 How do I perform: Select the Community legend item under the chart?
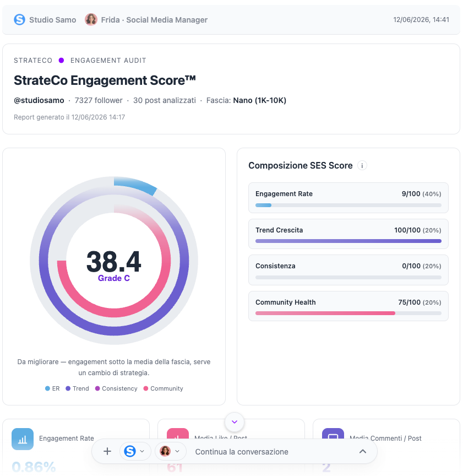click(163, 388)
